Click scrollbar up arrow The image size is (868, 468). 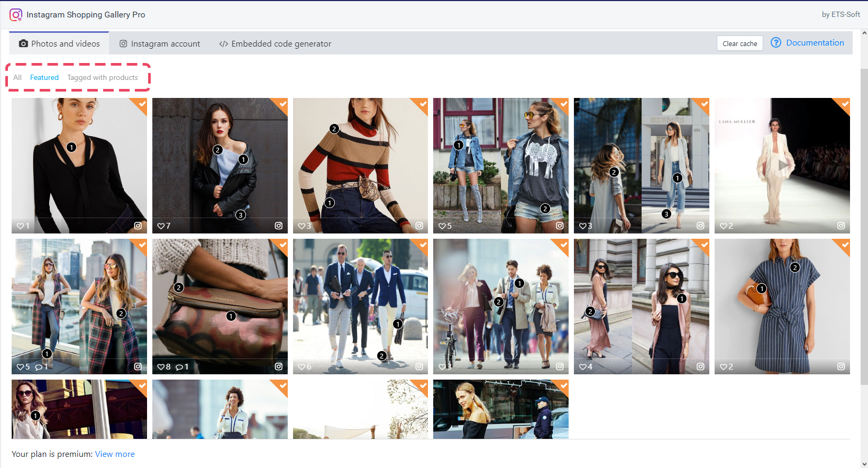(864, 33)
